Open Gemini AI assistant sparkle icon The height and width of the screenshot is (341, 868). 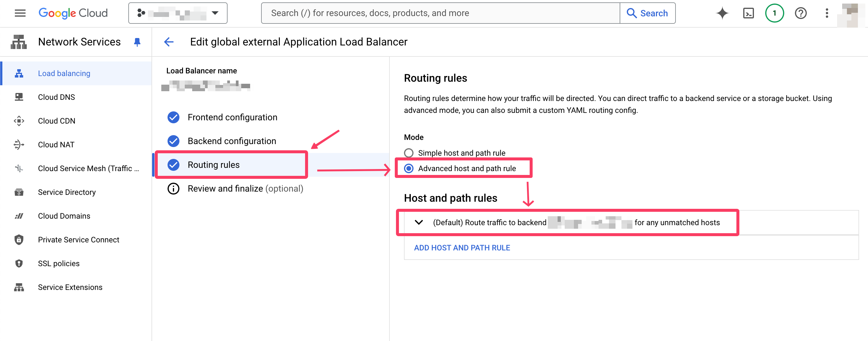click(x=722, y=13)
